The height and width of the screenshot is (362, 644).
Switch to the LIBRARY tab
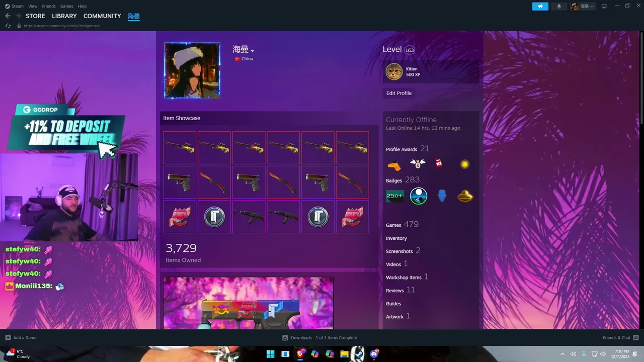coord(64,16)
